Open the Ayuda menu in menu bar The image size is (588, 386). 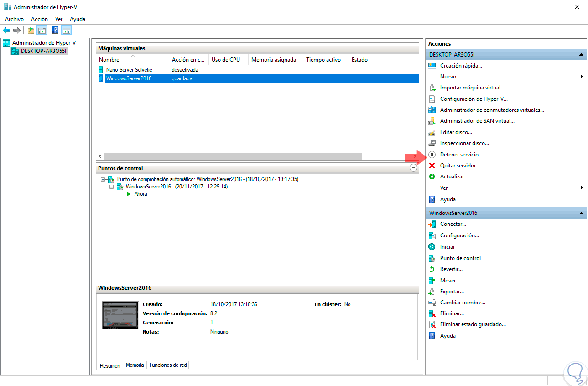pos(78,19)
